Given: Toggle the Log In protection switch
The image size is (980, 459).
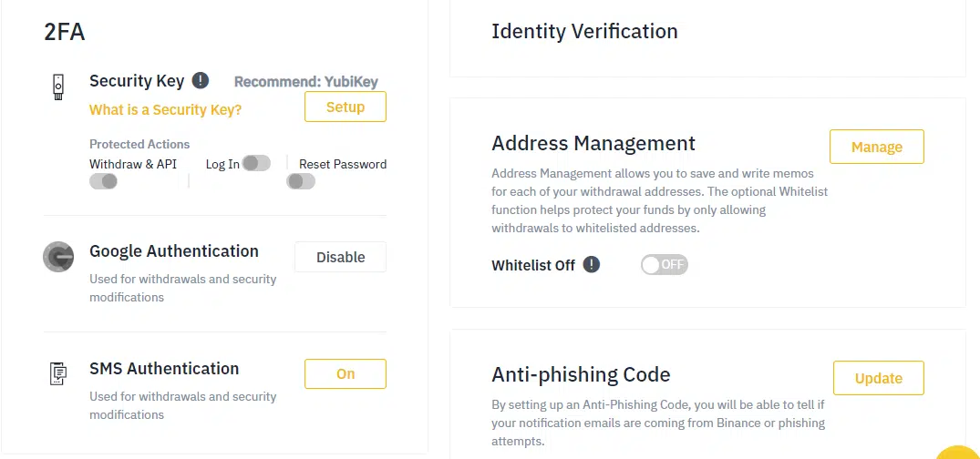Looking at the screenshot, I should [256, 164].
